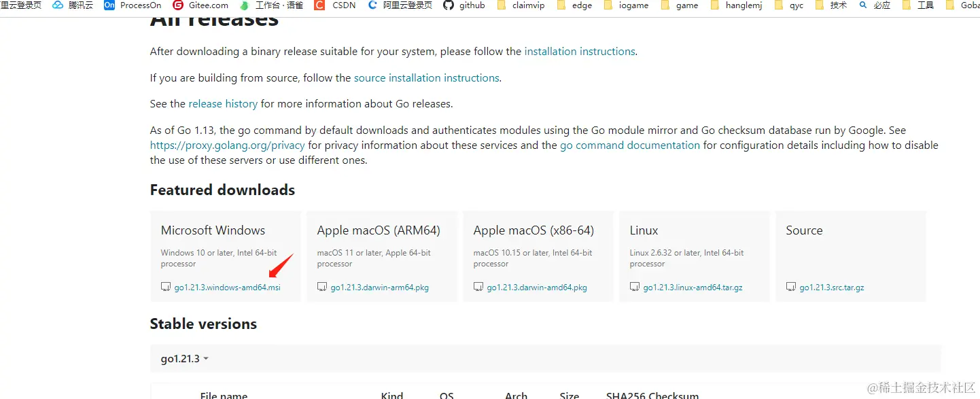Click the Featured downloads heading
The image size is (980, 399).
point(222,190)
